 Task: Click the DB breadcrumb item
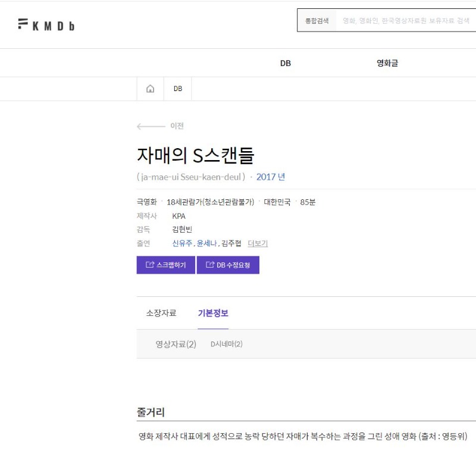tap(178, 89)
